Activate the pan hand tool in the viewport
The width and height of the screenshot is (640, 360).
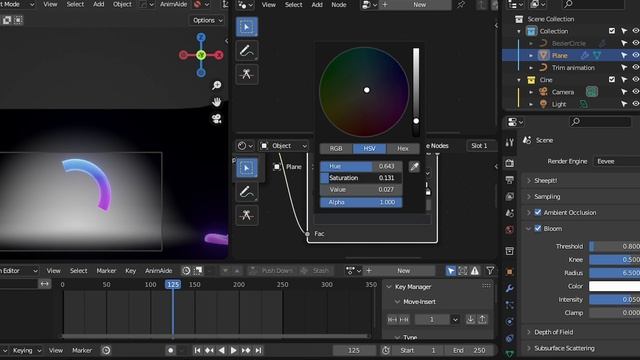coord(217,102)
